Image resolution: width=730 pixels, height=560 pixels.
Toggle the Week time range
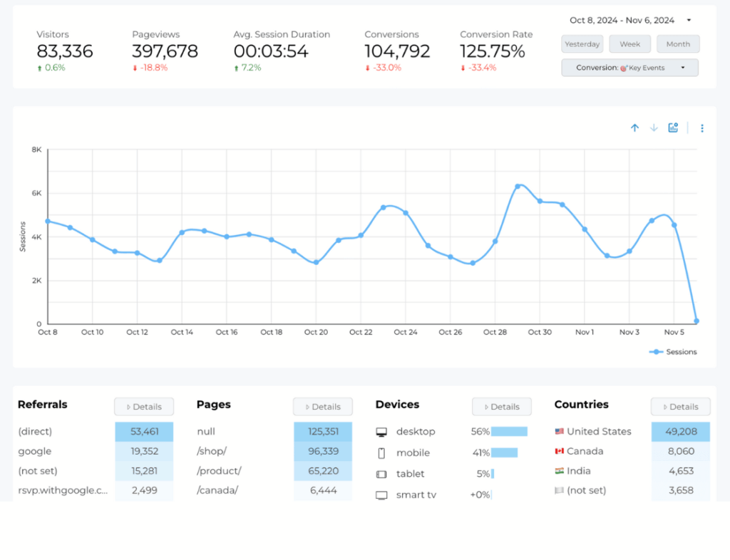[629, 43]
